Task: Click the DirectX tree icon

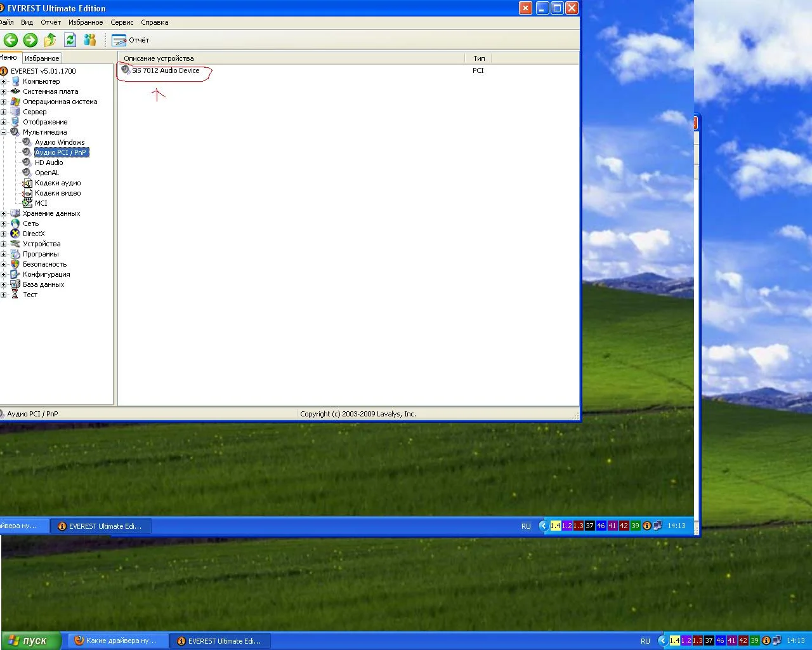Action: (x=15, y=234)
